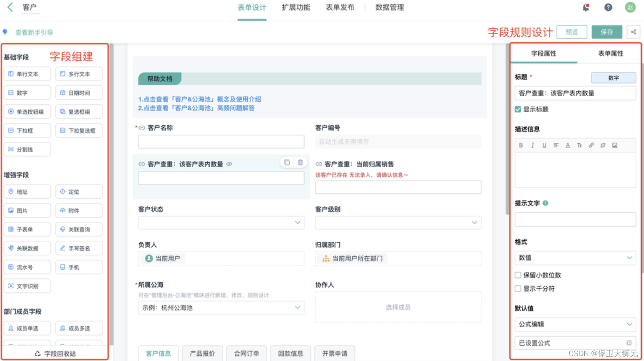This screenshot has height=361, width=644.
Task: Toggle the 显示标题 checkbox
Action: tap(518, 109)
